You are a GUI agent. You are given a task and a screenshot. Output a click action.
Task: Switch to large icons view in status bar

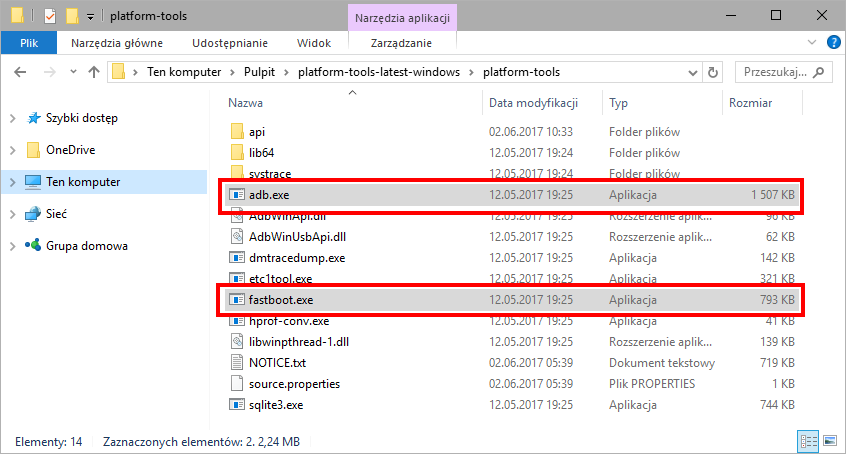[829, 441]
